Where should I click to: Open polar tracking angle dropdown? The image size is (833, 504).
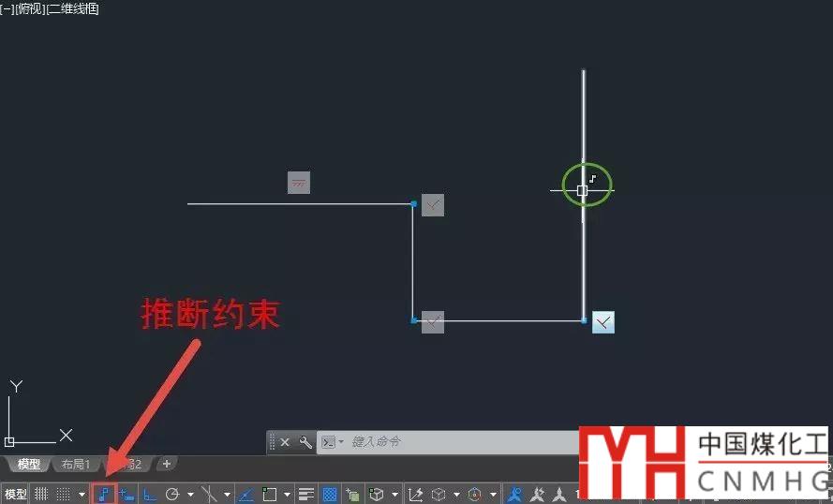(190, 495)
